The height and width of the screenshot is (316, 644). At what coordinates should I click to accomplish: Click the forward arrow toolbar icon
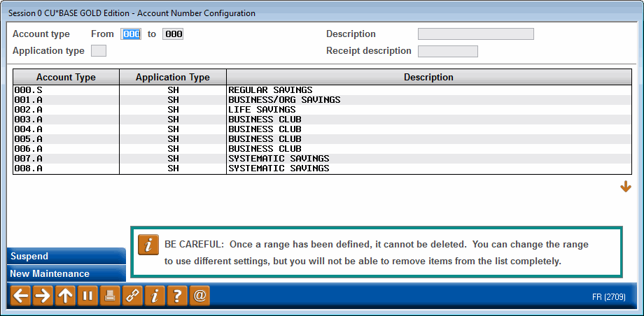coord(43,296)
